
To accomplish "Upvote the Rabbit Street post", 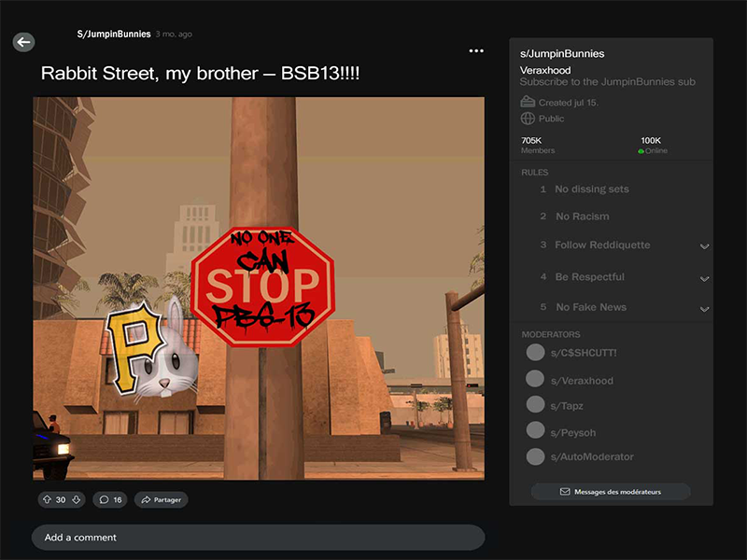I will 47,500.
